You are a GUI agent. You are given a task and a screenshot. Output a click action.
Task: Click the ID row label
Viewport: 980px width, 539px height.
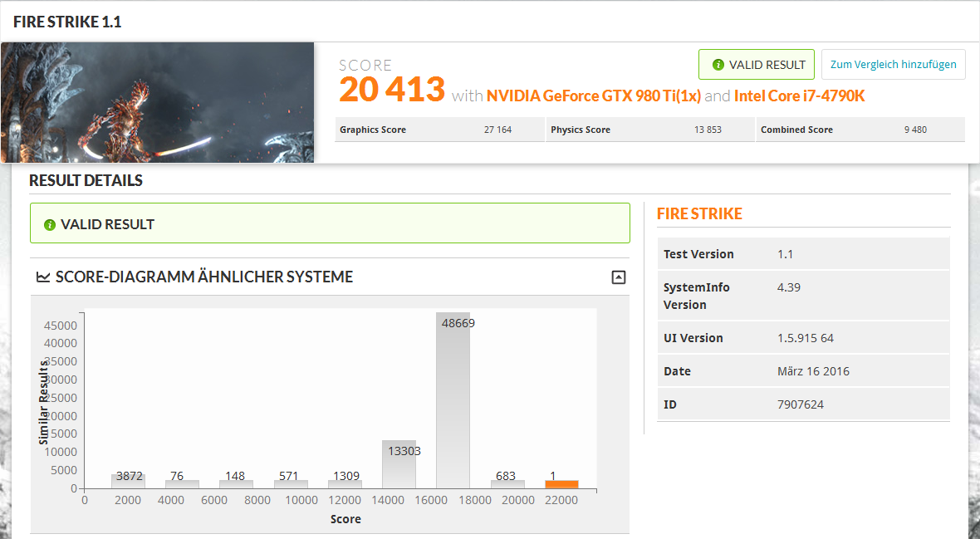click(670, 404)
